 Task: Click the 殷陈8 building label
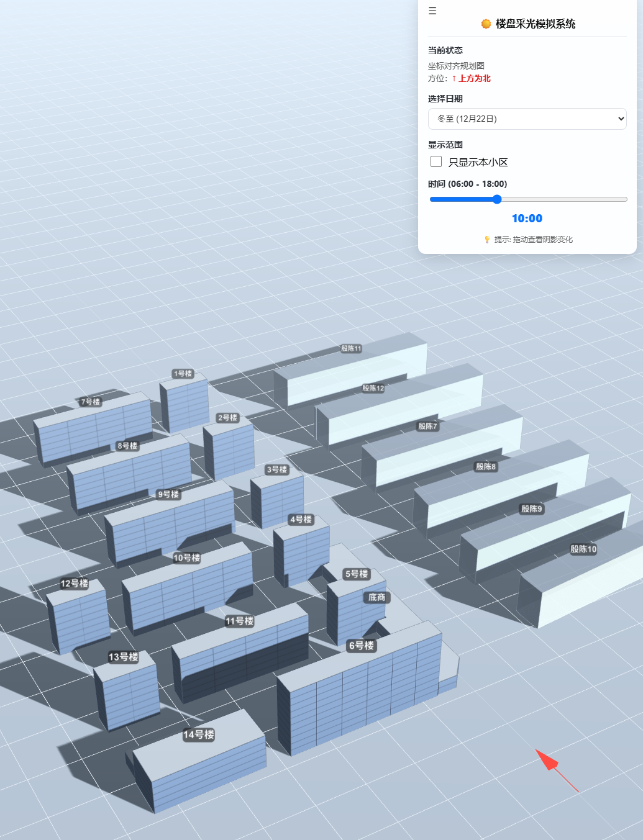click(x=486, y=466)
